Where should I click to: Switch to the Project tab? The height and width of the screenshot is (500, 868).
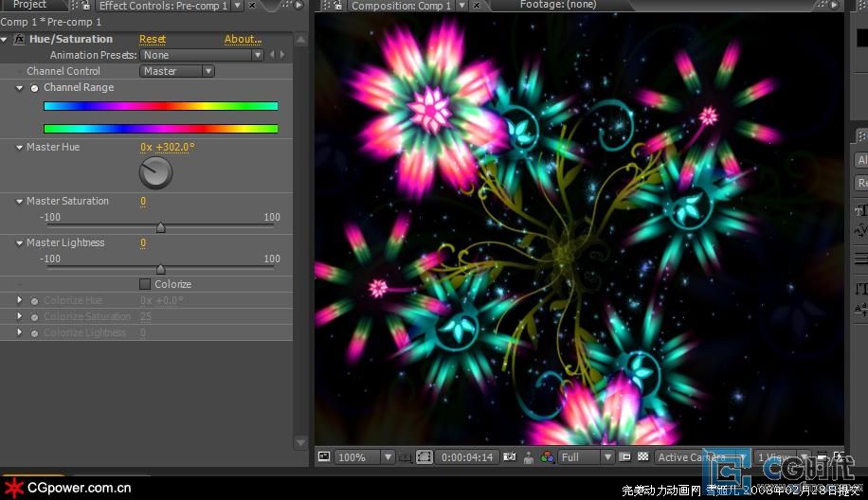pos(30,5)
